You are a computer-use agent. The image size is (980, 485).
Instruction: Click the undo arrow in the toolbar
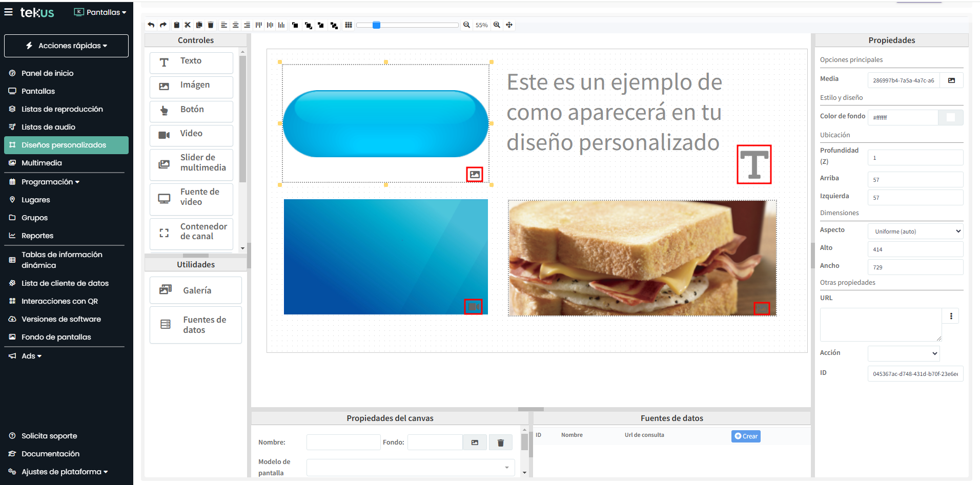click(x=151, y=25)
